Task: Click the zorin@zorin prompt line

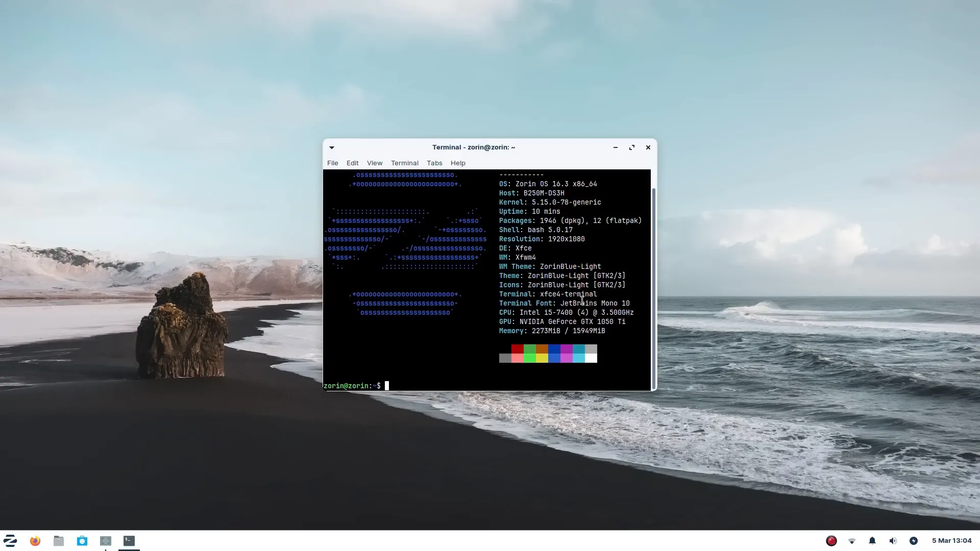Action: click(x=352, y=386)
